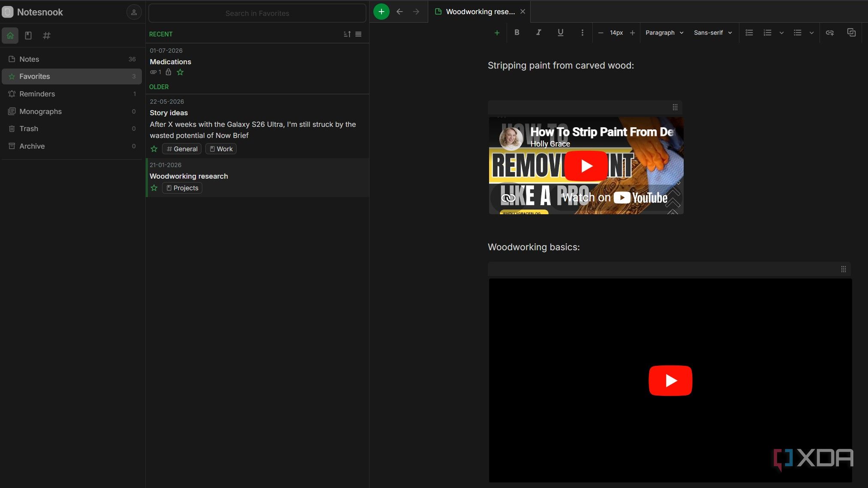Toggle bold formatting

[x=517, y=33]
